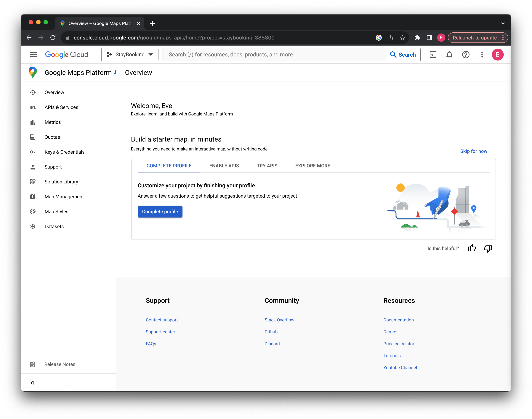532x419 pixels.
Task: Click the thumbs down feedback icon
Action: (488, 248)
